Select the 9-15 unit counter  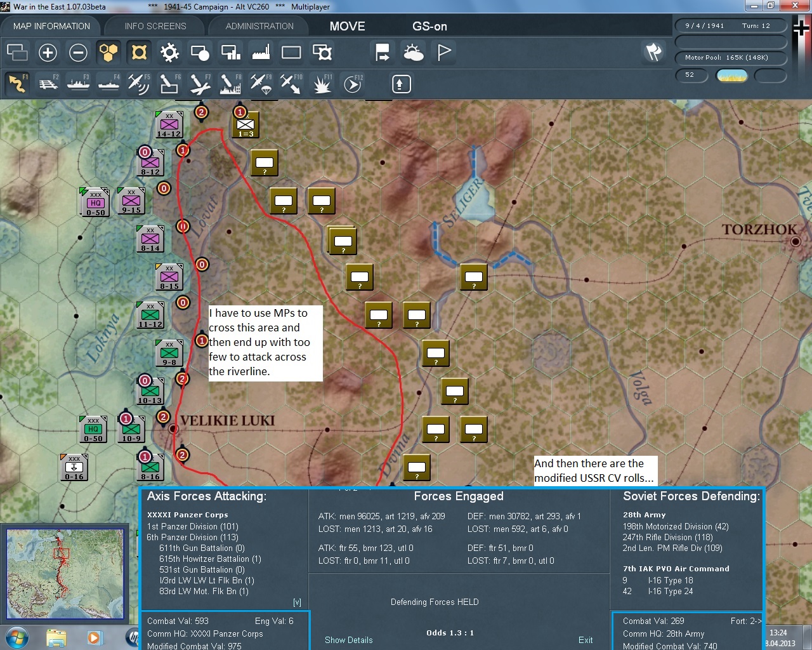131,201
